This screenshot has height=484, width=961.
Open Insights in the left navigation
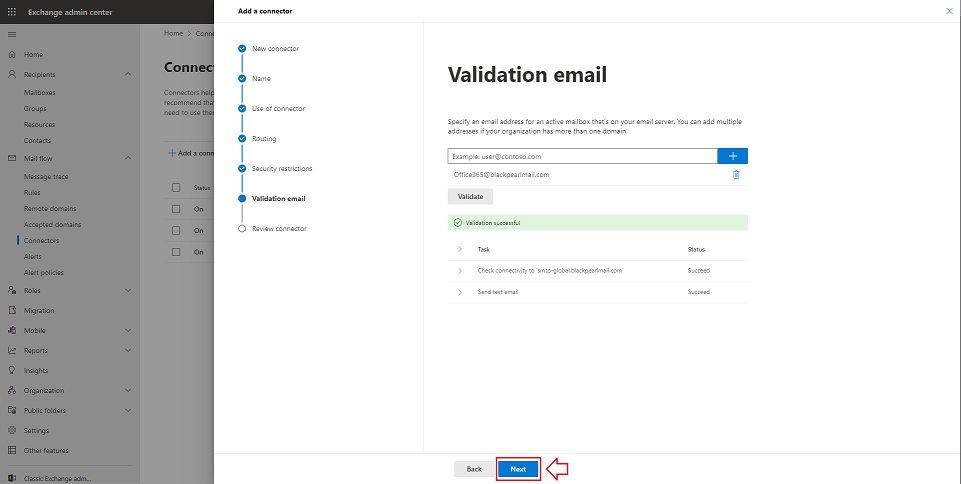click(x=36, y=370)
